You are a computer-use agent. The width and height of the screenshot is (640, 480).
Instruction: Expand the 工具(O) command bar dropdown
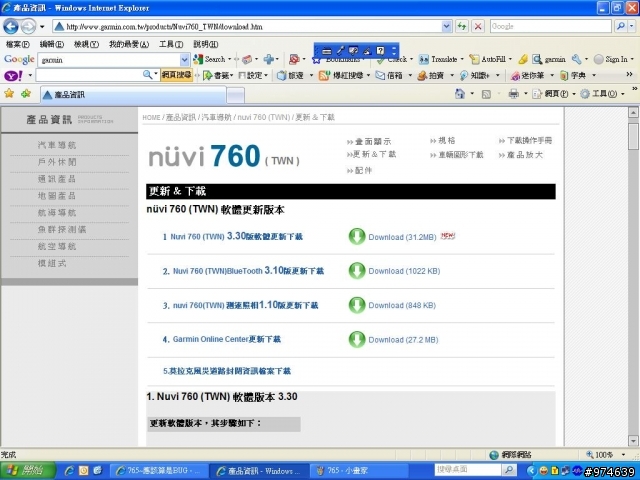pos(622,94)
